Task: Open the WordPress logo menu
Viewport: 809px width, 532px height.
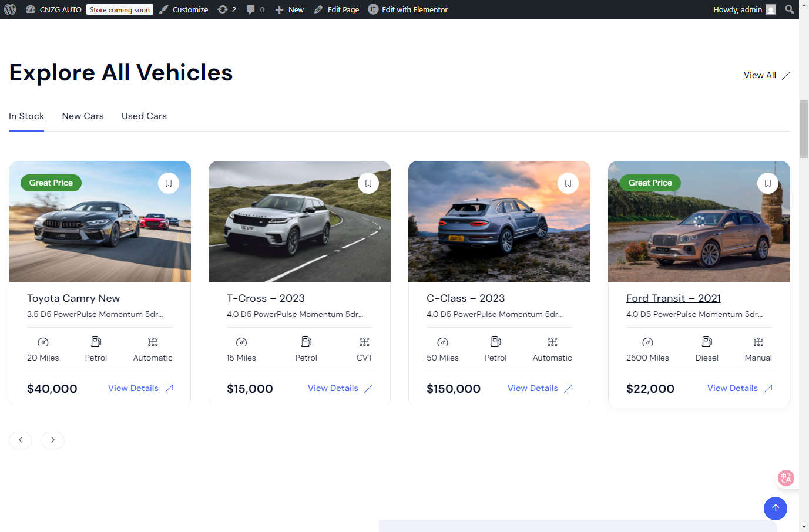Action: pos(10,9)
